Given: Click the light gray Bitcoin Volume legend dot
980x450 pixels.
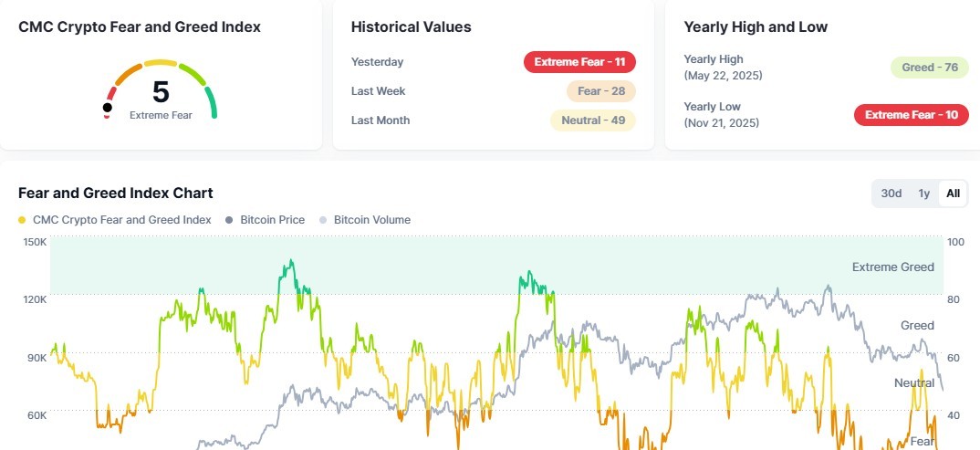Looking at the screenshot, I should (324, 220).
